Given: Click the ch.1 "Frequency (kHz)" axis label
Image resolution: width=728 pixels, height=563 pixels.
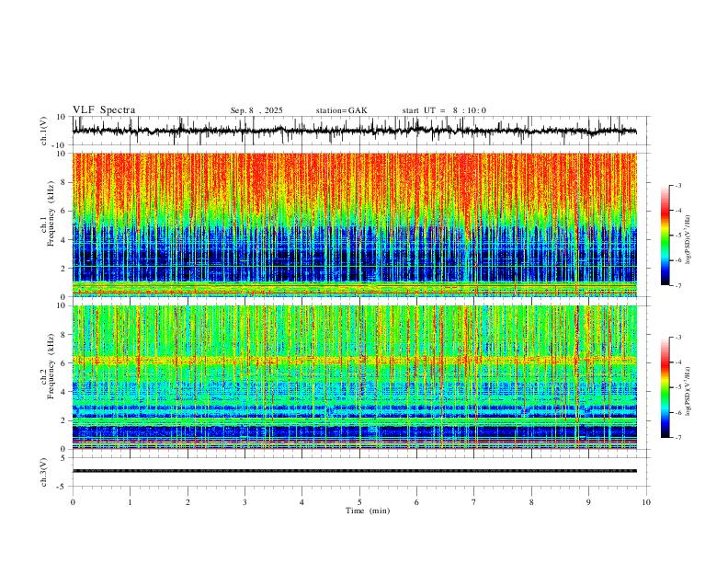Looking at the screenshot, I should 51,213.
